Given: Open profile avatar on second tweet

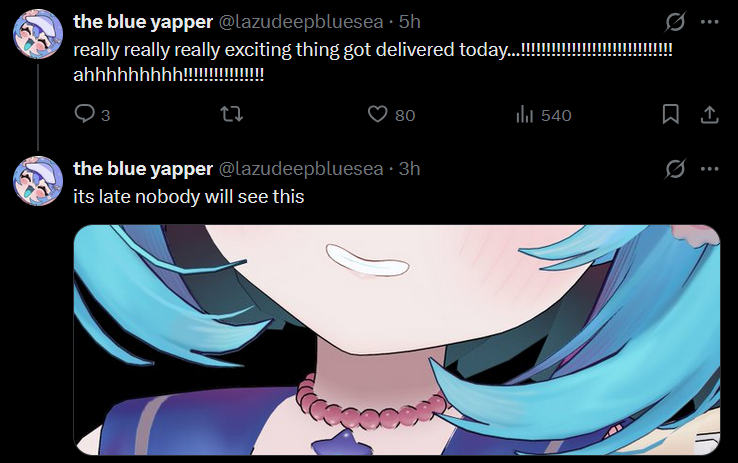Looking at the screenshot, I should (x=38, y=181).
